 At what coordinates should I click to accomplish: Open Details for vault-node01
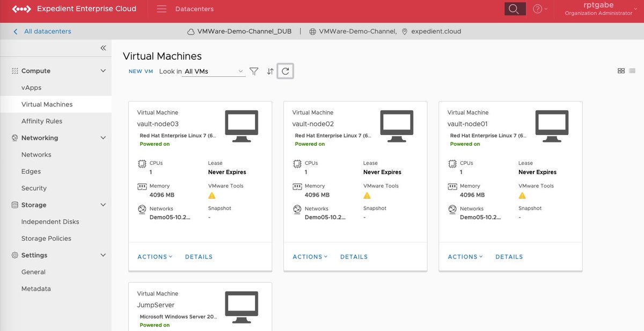point(509,257)
